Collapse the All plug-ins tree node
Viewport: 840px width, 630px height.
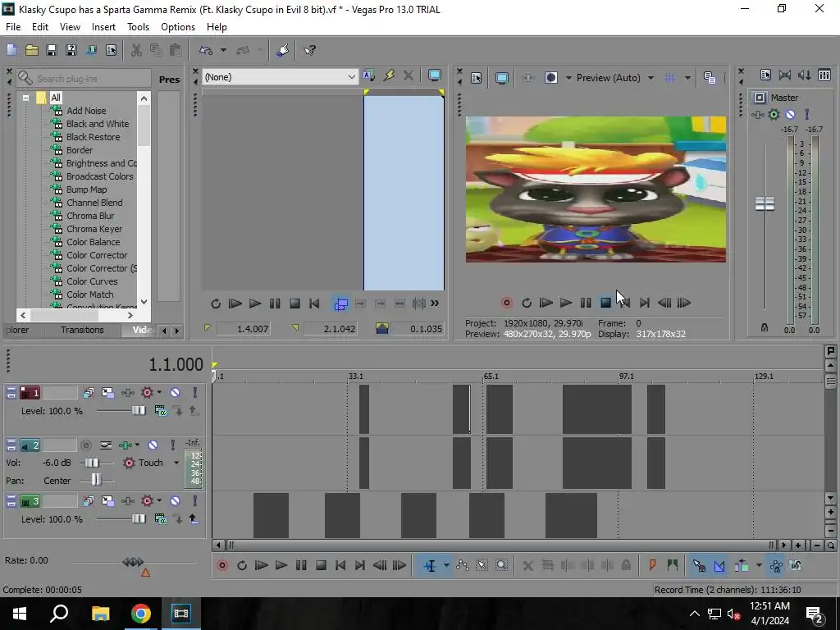25,98
